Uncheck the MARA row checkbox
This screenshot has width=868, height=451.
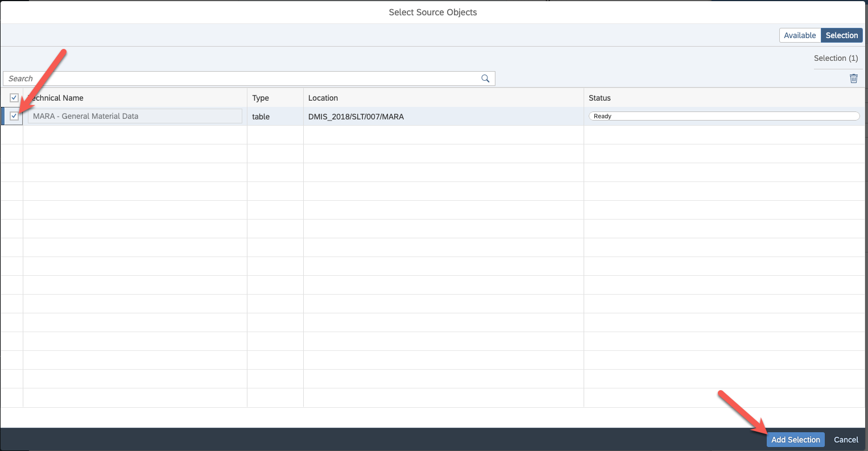(x=14, y=116)
